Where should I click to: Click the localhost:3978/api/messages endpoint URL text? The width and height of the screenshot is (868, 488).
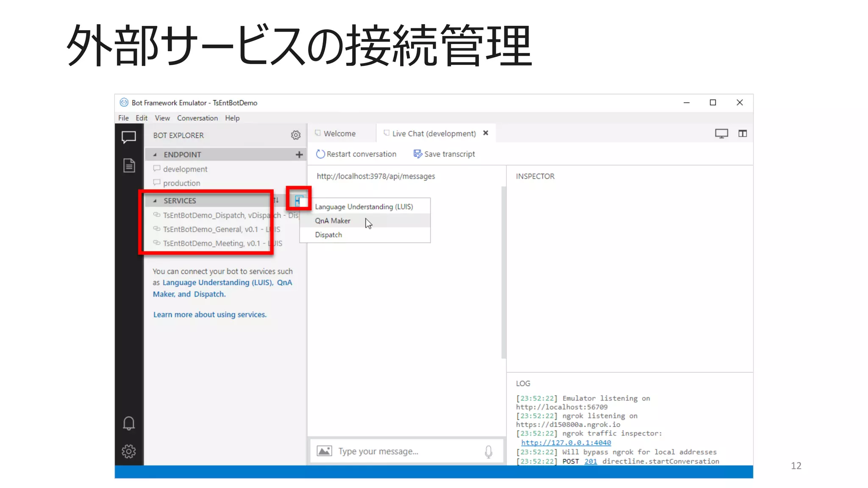coord(376,176)
